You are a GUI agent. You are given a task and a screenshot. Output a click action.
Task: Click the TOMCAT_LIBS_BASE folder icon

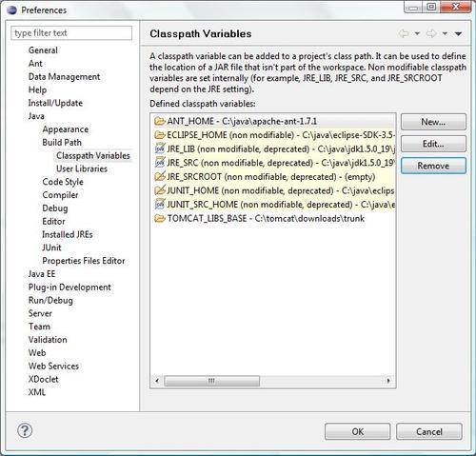pyautogui.click(x=160, y=218)
